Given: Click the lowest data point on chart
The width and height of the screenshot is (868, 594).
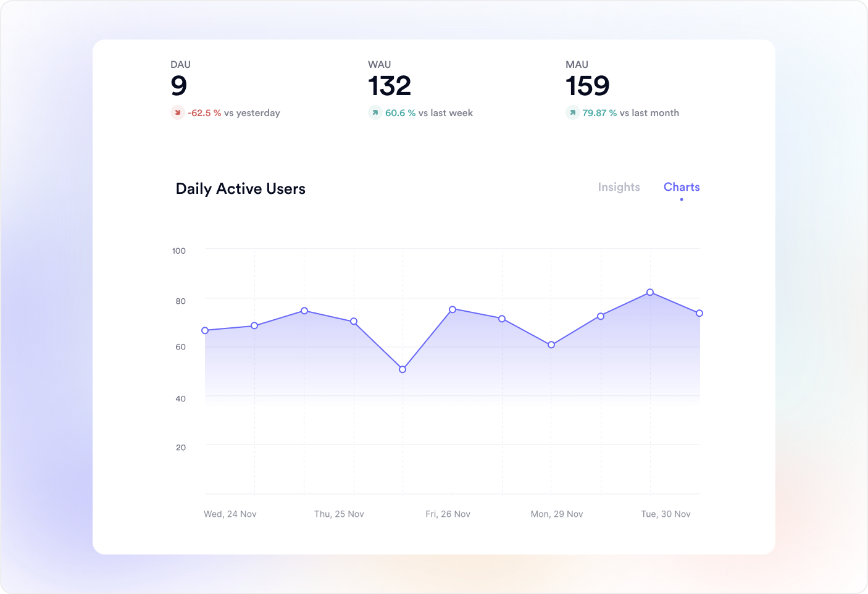Looking at the screenshot, I should [403, 369].
